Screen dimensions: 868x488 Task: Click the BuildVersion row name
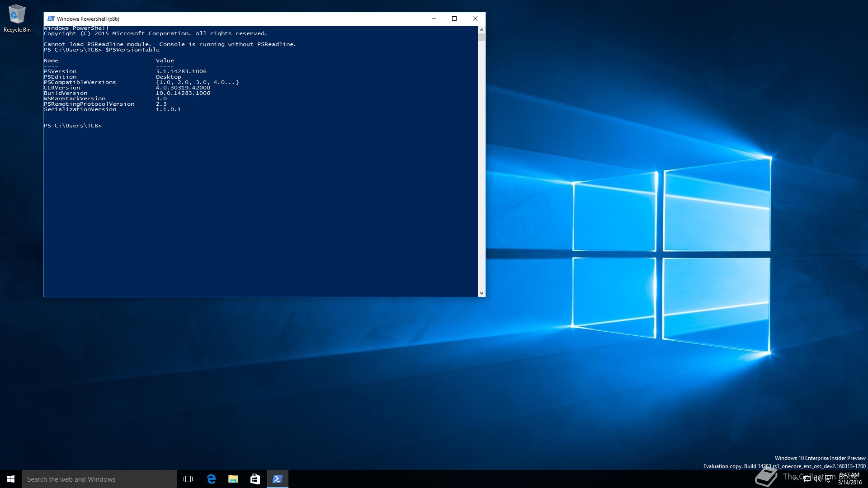point(66,93)
